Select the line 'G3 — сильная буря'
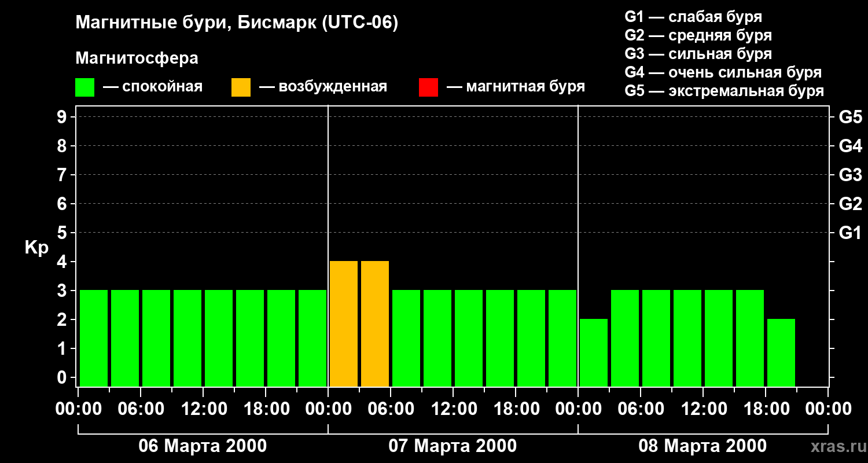This screenshot has height=463, width=868. [698, 54]
